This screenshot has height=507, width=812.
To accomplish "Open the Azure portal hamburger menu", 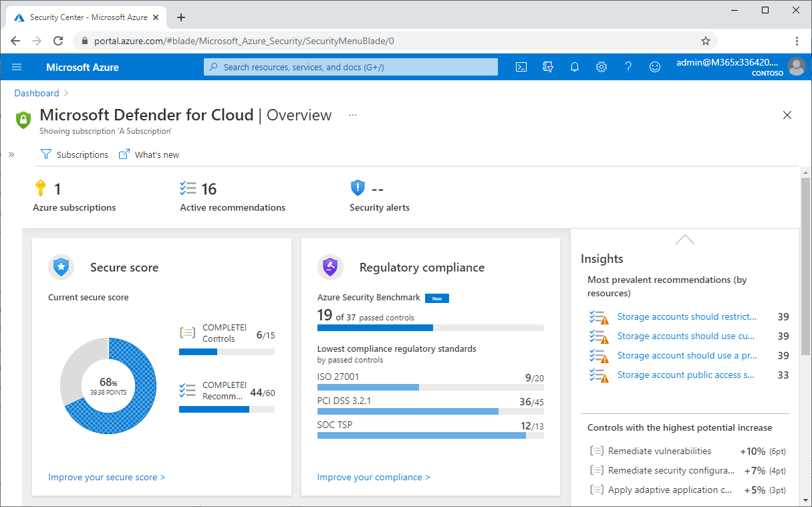I will pyautogui.click(x=17, y=67).
